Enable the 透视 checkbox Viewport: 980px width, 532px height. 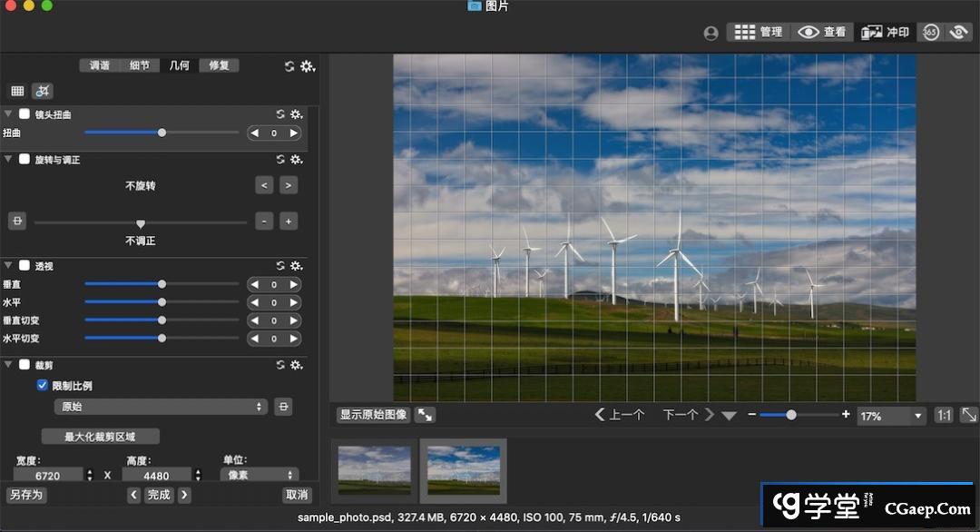pyautogui.click(x=24, y=266)
